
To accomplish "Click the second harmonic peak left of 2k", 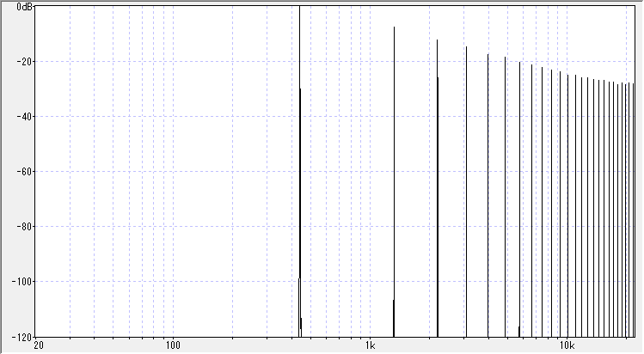I will tap(394, 182).
